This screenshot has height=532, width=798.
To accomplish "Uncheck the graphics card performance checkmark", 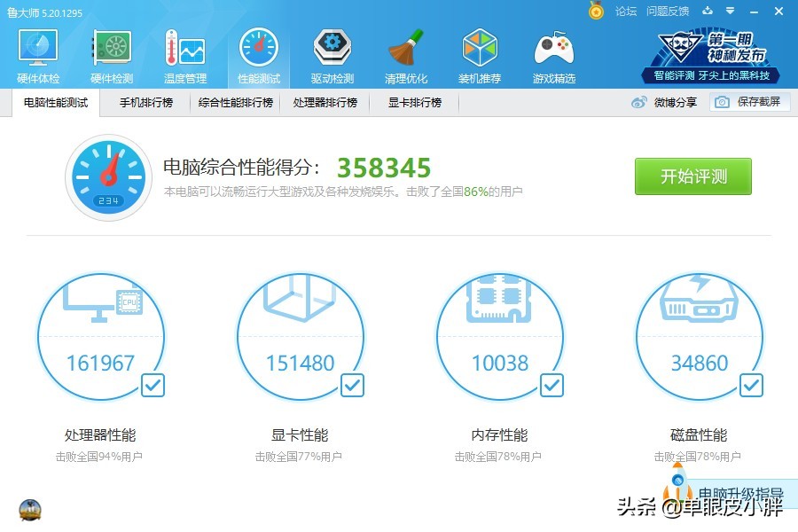I will pyautogui.click(x=352, y=385).
